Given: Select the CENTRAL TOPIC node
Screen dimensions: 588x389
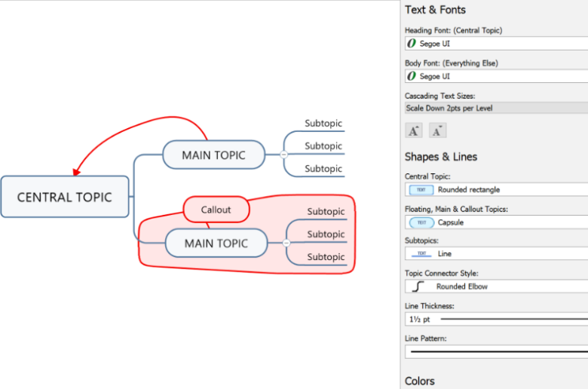Looking at the screenshot, I should tap(65, 197).
